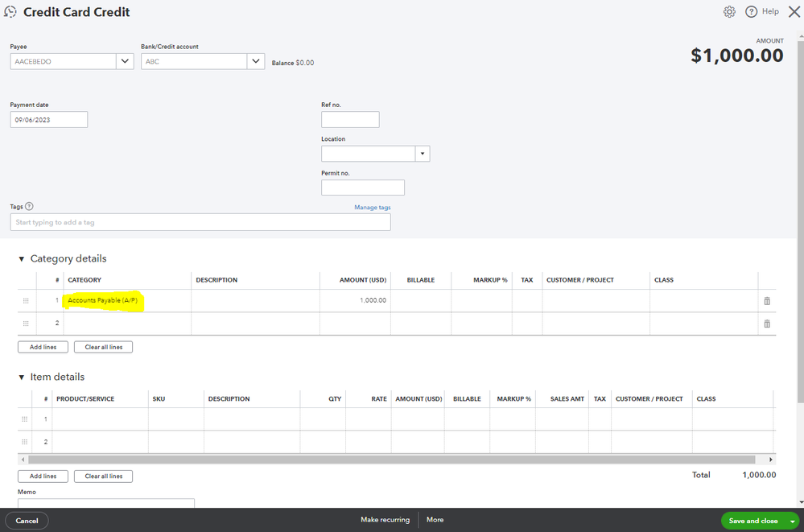The height and width of the screenshot is (532, 804).
Task: Click the item details horizontal scrollbar
Action: pos(392,460)
